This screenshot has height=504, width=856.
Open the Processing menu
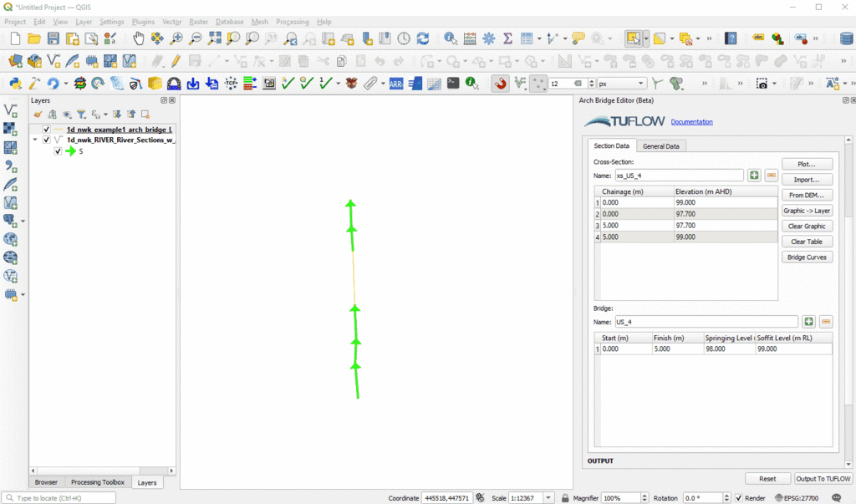click(293, 22)
